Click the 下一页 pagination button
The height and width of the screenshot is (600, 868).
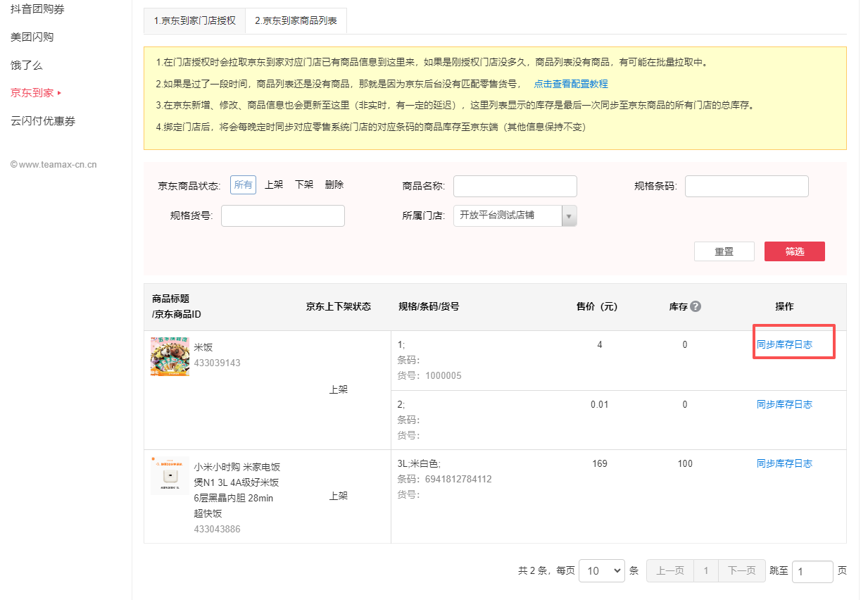click(x=742, y=570)
